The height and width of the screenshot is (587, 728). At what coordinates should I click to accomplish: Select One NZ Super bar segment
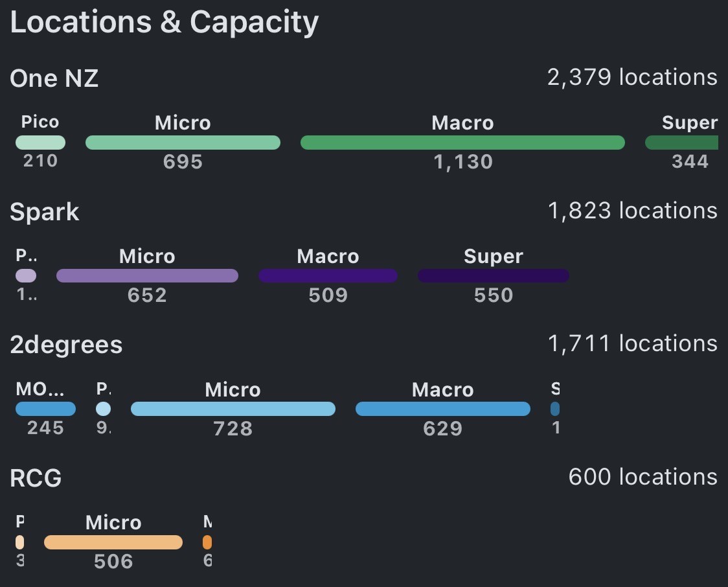point(682,143)
